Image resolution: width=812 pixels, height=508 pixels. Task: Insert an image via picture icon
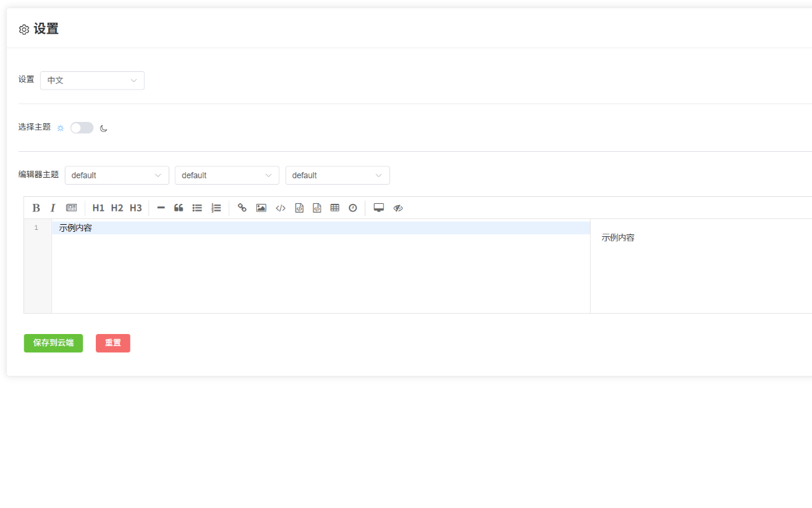(x=261, y=208)
